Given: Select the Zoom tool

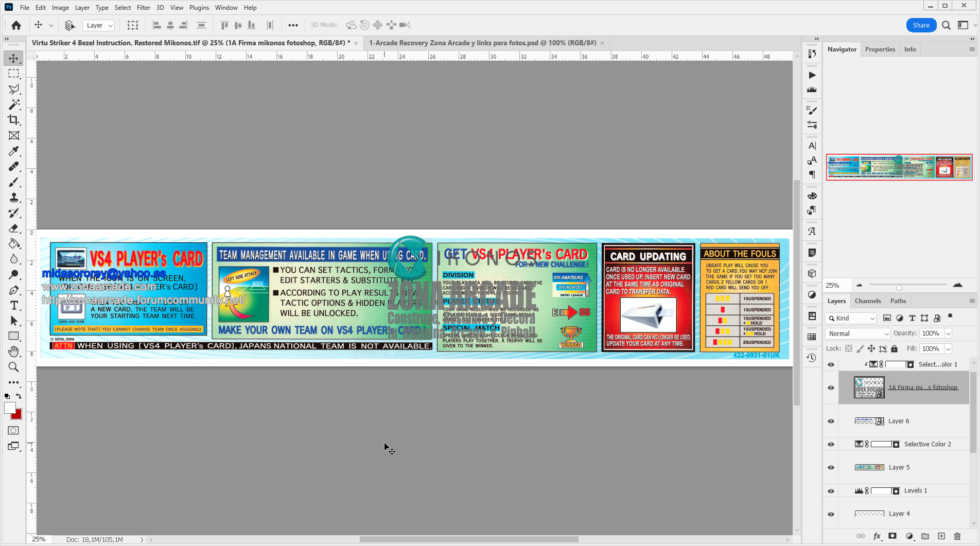Looking at the screenshot, I should pyautogui.click(x=14, y=367).
